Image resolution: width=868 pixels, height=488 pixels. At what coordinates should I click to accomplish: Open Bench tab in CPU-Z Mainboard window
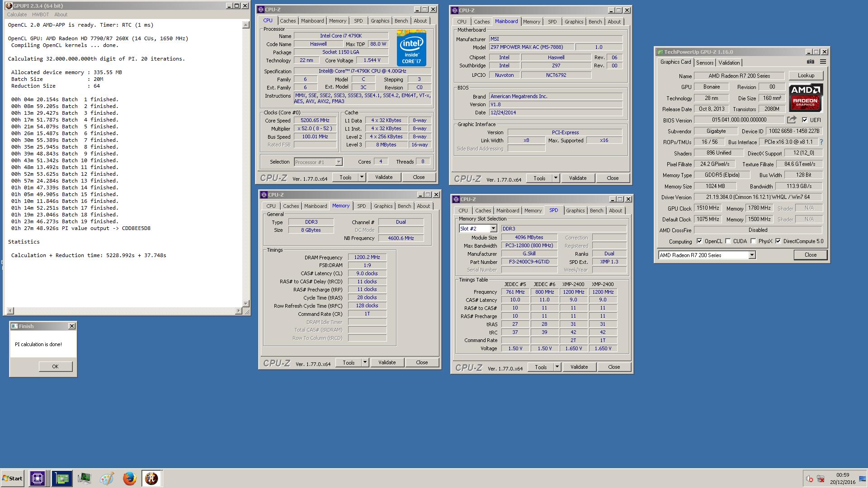595,22
